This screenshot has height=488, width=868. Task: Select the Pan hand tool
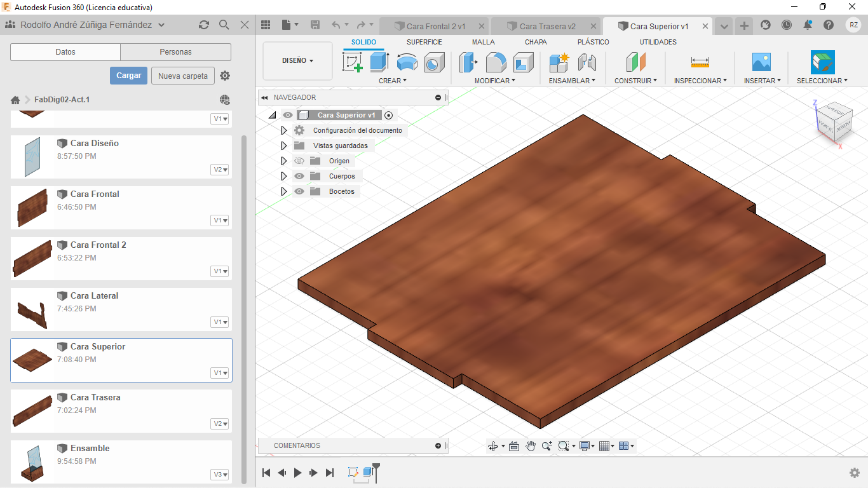coord(531,446)
